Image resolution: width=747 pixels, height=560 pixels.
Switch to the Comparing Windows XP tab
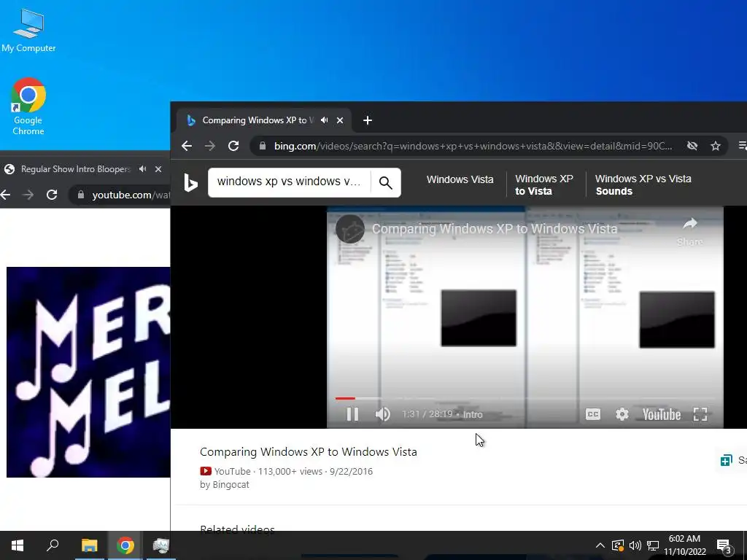pyautogui.click(x=258, y=120)
